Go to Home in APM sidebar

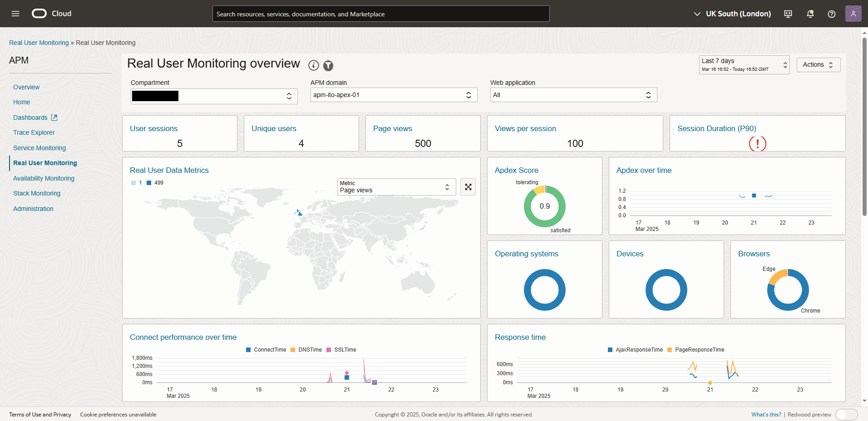pos(22,102)
